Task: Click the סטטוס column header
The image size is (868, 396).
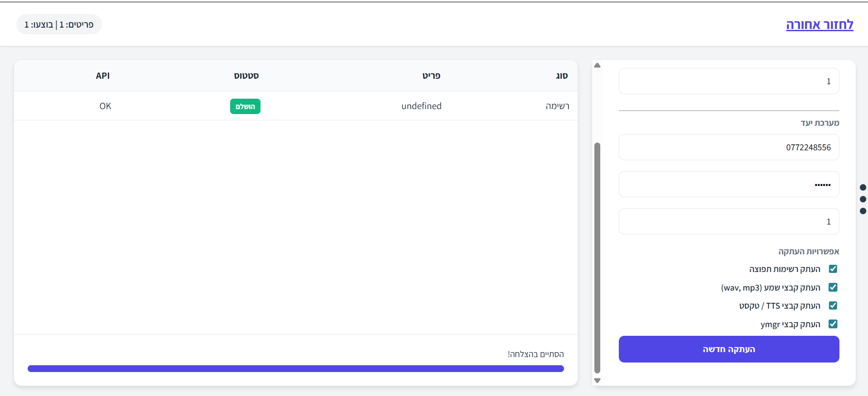Action: 246,76
